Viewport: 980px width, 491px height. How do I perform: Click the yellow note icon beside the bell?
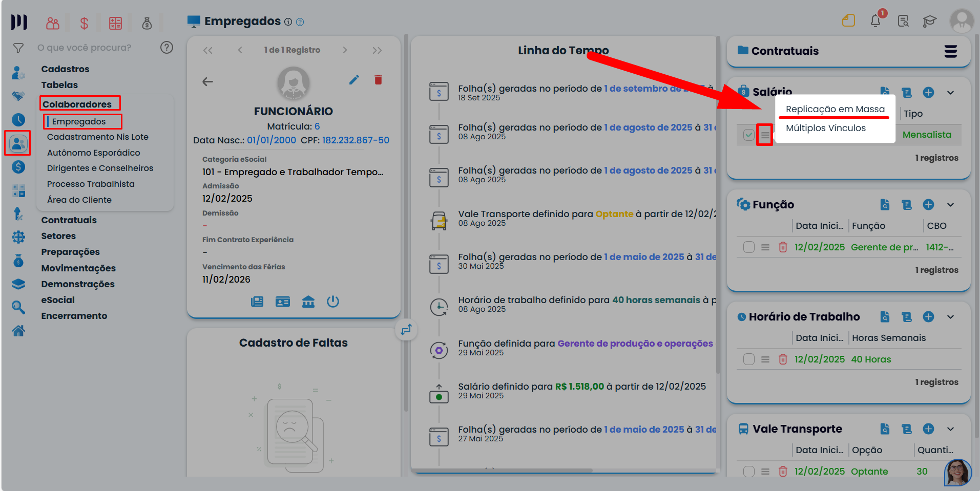(x=848, y=20)
